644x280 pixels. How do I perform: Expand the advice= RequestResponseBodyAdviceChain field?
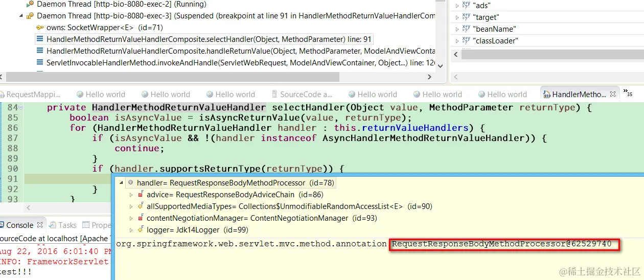coord(131,195)
